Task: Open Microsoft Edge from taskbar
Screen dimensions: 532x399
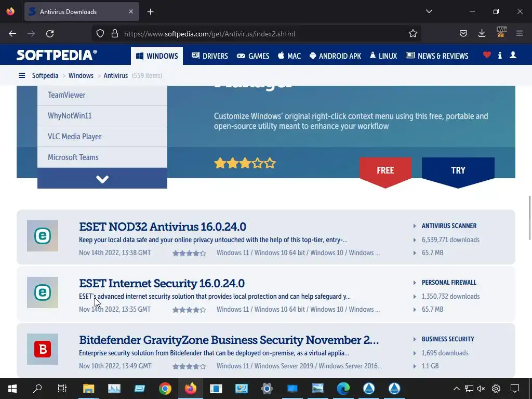Action: (x=343, y=389)
